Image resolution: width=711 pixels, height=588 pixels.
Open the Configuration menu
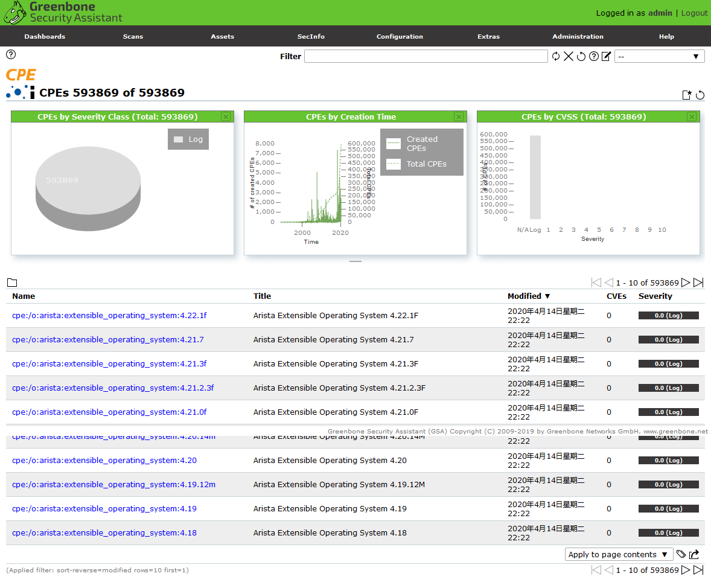(400, 36)
